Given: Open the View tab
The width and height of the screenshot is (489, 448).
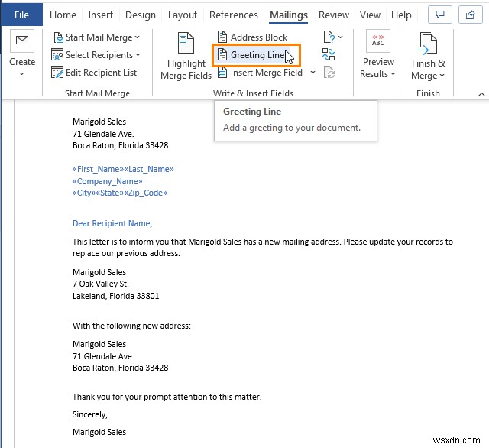Looking at the screenshot, I should click(370, 15).
